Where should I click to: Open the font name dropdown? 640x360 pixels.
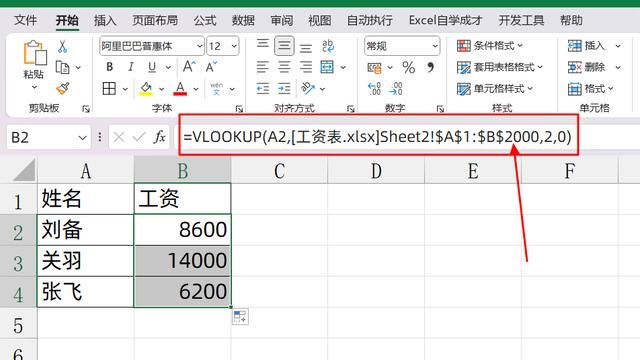200,46
